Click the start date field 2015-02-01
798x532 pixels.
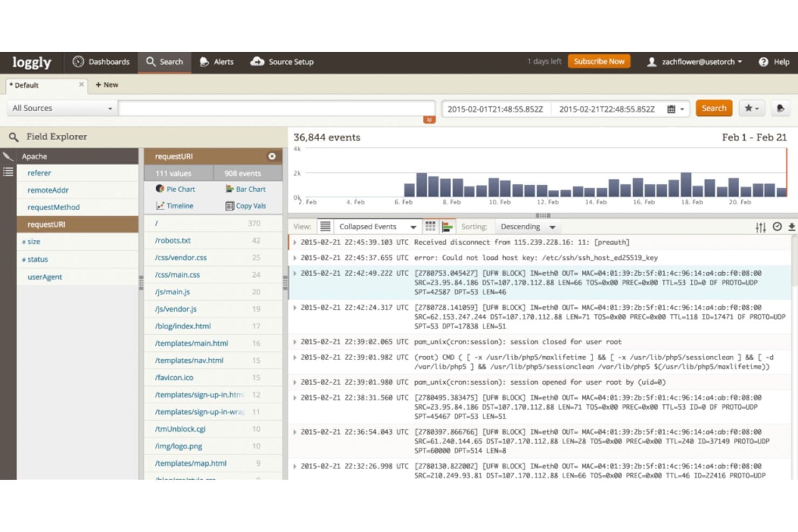pos(495,109)
